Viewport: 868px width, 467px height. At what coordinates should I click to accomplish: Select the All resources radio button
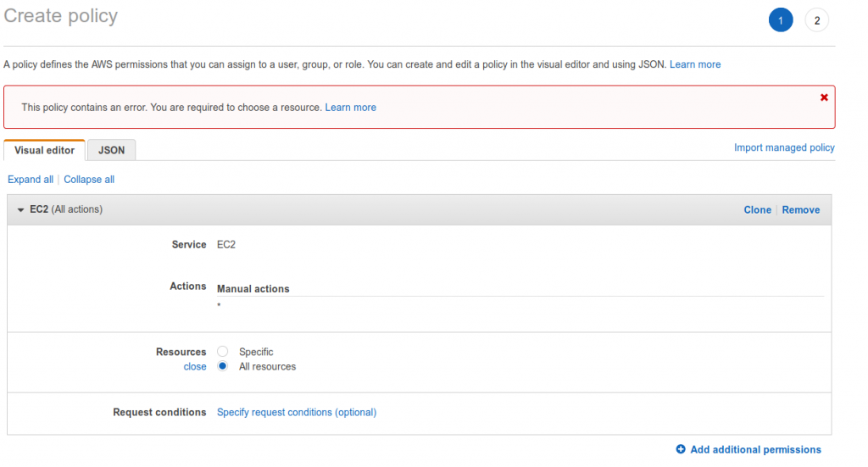[x=223, y=366]
